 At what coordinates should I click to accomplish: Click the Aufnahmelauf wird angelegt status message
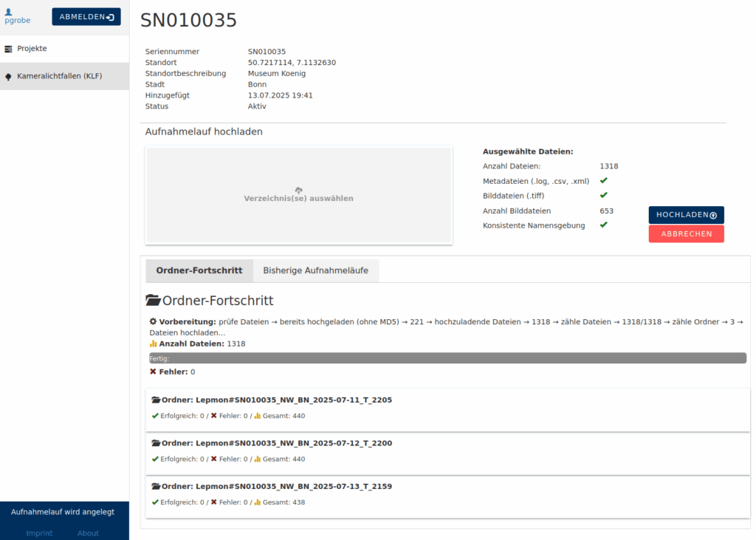coord(63,512)
